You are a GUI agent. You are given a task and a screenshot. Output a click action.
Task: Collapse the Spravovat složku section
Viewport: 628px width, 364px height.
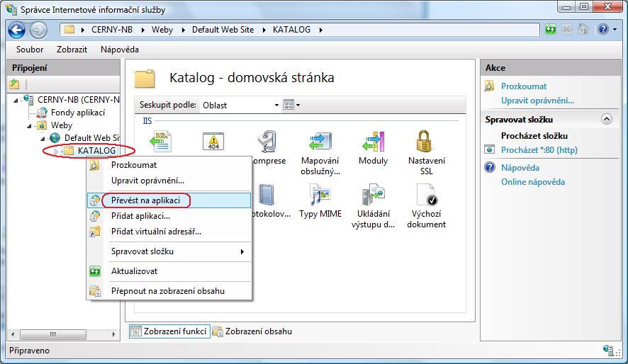pos(606,119)
